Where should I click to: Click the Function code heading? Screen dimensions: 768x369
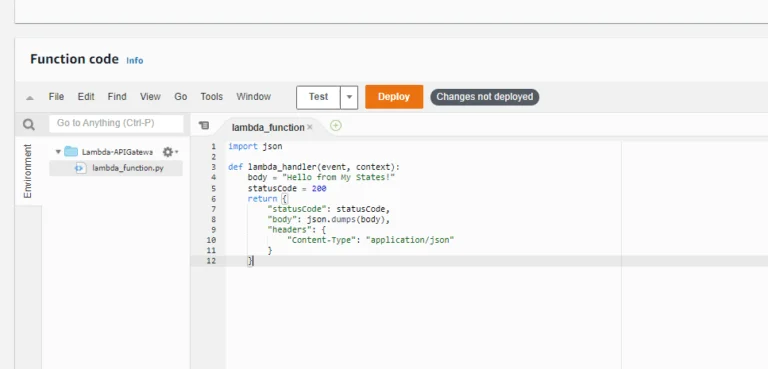pyautogui.click(x=74, y=59)
